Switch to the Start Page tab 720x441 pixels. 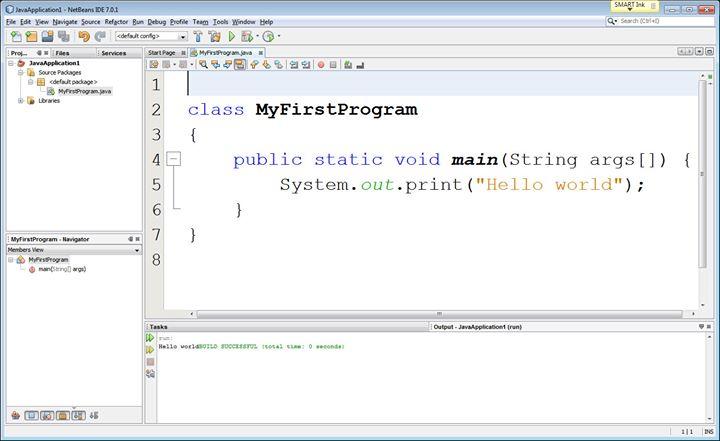162,53
